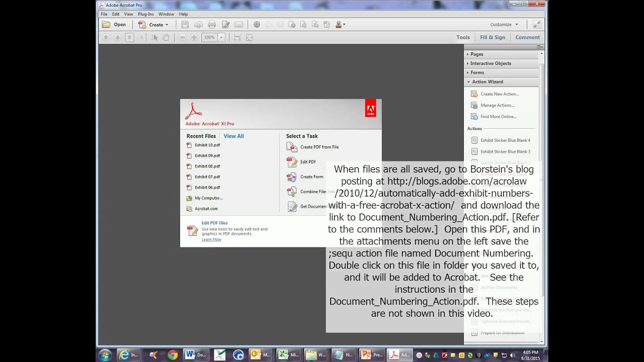The width and height of the screenshot is (644, 362).
Task: Click the edit text and images icon
Action: (x=226, y=25)
